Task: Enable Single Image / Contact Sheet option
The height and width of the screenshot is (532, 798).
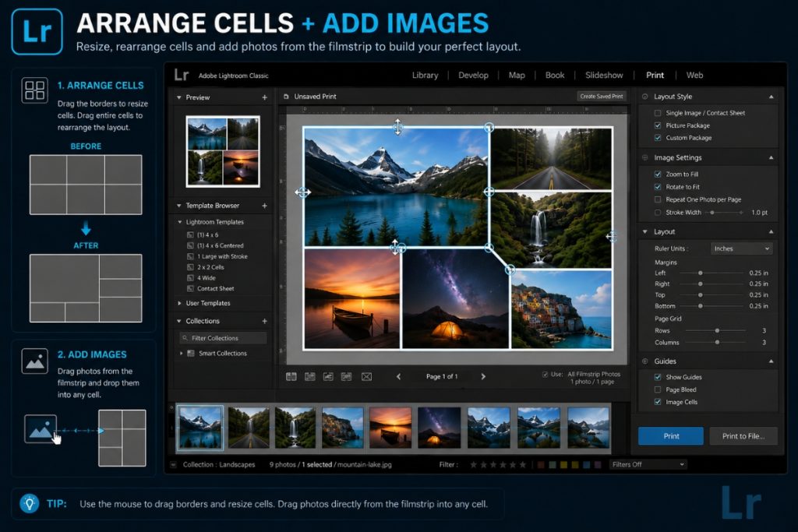Action: [x=658, y=113]
